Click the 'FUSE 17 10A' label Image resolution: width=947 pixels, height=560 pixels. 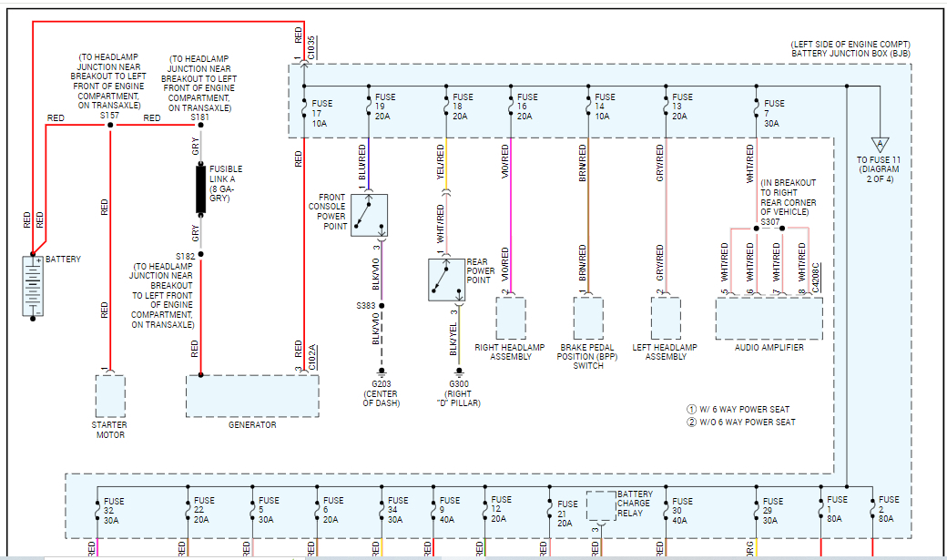[x=322, y=114]
